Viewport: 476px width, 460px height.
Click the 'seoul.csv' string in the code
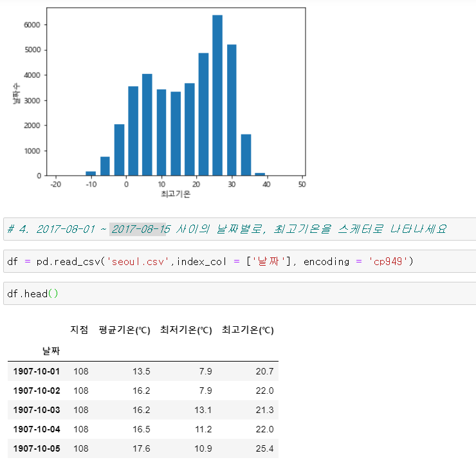point(137,261)
